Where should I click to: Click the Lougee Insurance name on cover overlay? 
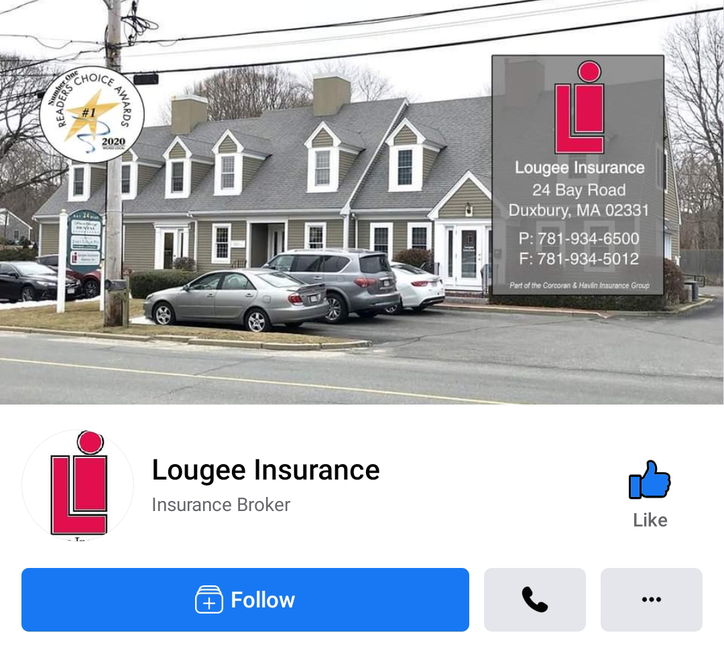click(579, 168)
